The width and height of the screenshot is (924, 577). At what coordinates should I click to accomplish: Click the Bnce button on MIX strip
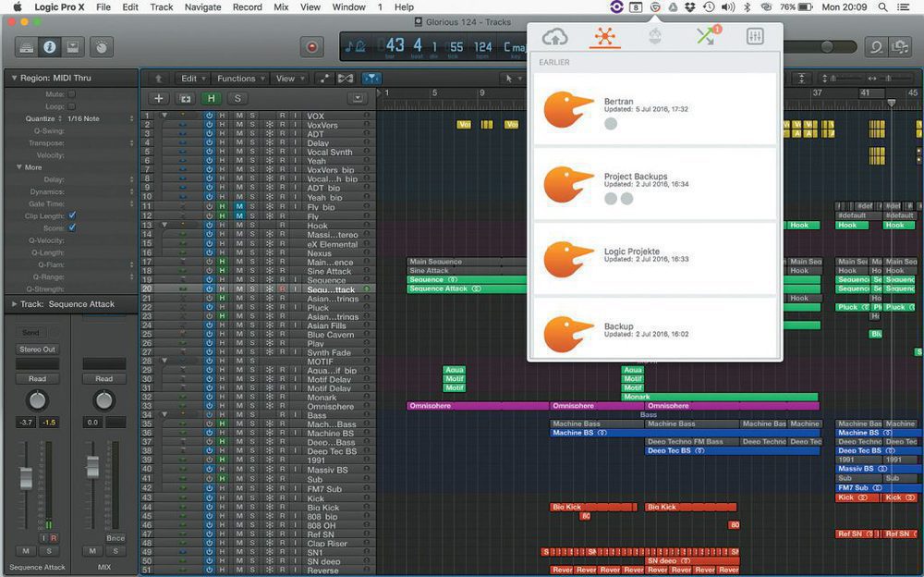[x=115, y=538]
